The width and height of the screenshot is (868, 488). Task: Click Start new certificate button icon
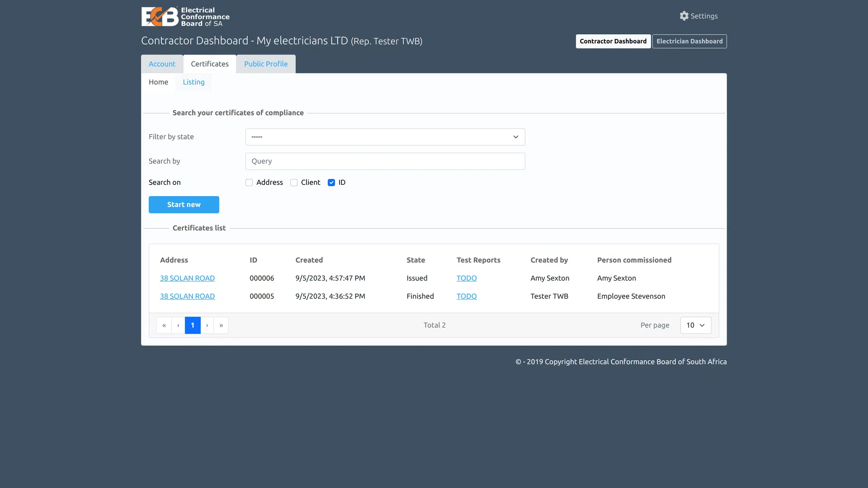point(184,204)
